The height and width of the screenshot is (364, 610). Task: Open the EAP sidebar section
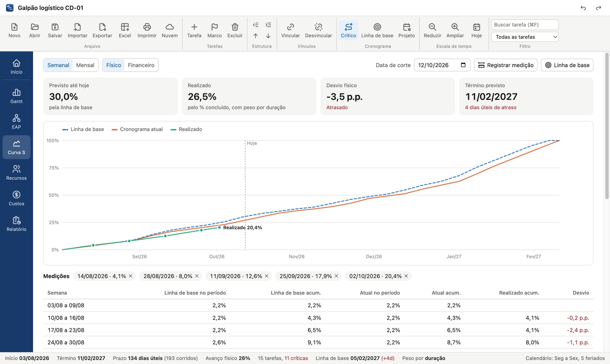[x=17, y=121]
